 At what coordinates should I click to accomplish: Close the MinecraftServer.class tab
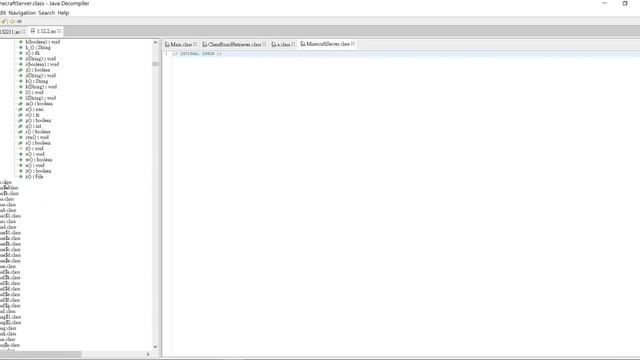(353, 44)
